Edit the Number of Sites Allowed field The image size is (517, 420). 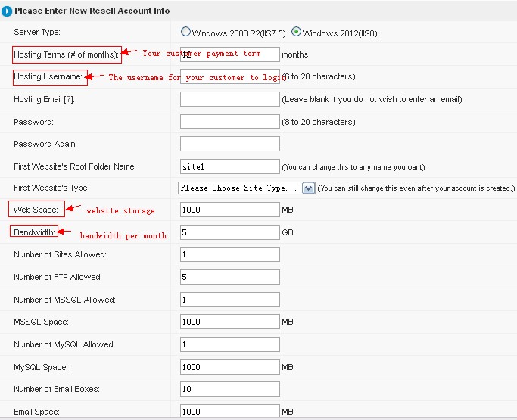229,255
